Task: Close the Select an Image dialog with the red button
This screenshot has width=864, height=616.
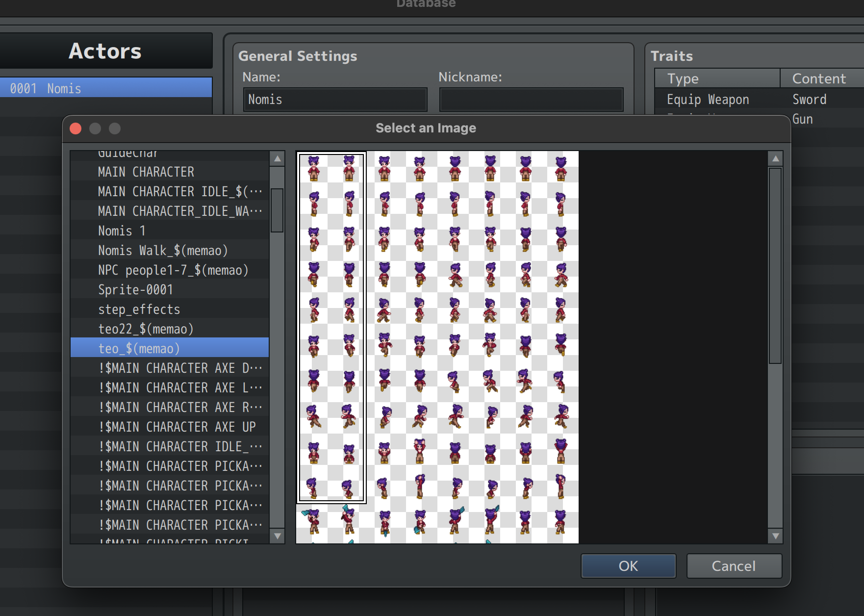Action: pos(76,128)
